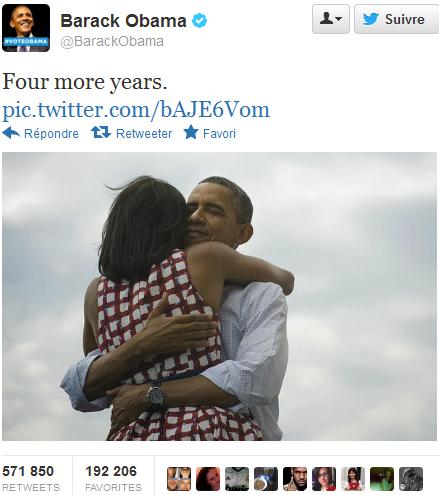Click the Twitter bird icon in Suivre
Screen dimensions: 439x495
tap(371, 19)
